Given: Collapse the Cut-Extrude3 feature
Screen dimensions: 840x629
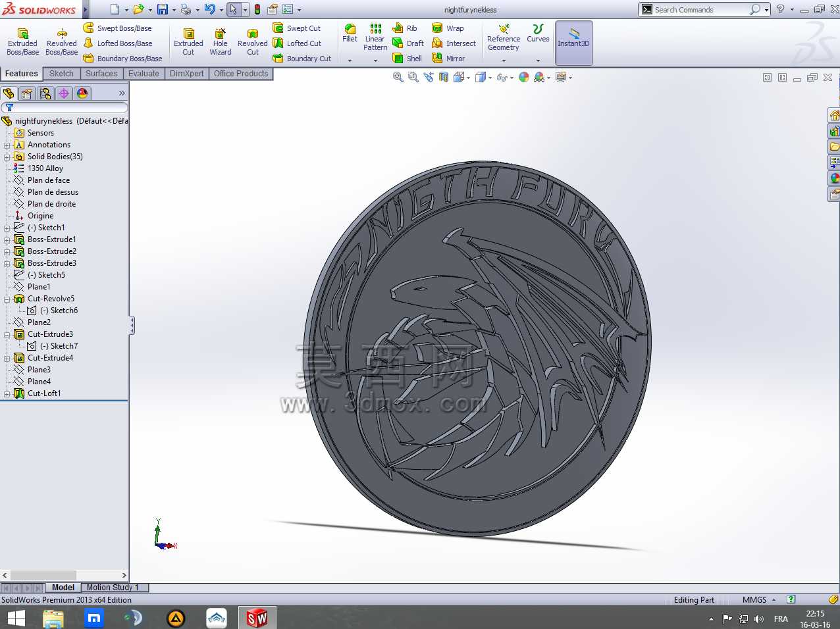Looking at the screenshot, I should [x=7, y=334].
